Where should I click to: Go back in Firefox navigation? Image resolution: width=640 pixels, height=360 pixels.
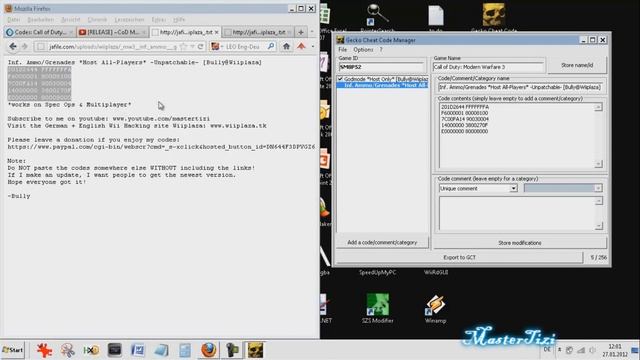click(13, 47)
